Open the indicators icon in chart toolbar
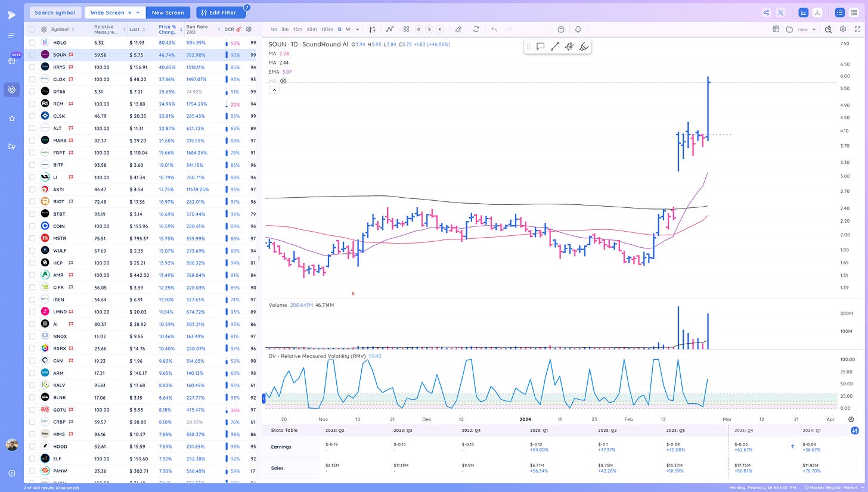This screenshot has height=492, width=868. tap(390, 29)
